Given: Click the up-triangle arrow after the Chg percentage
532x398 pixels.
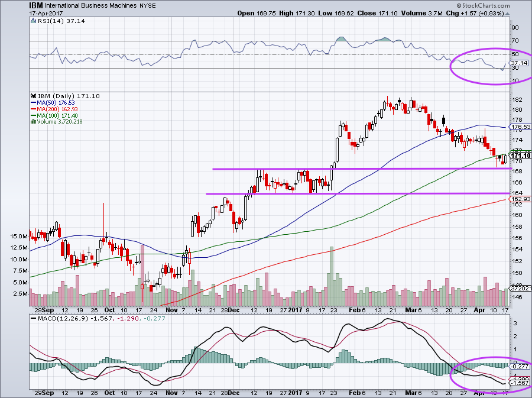Looking at the screenshot, I should pos(507,14).
